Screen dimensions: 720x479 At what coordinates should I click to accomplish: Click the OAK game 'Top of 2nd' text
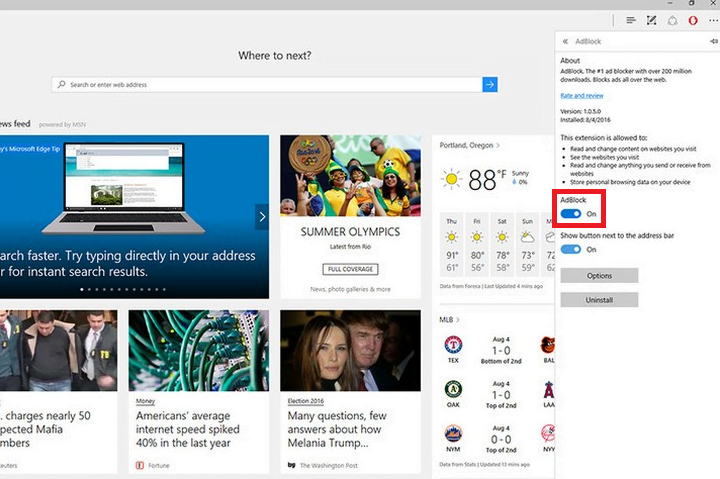tap(501, 406)
